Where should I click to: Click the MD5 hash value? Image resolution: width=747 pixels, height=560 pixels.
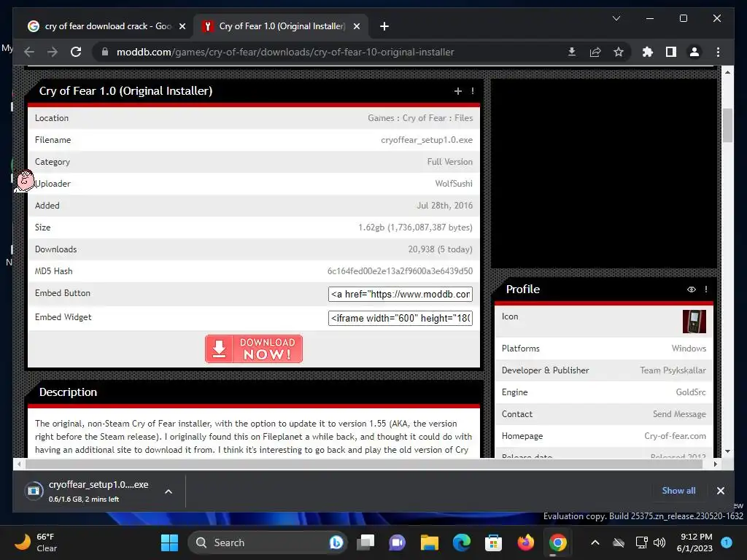coord(400,271)
